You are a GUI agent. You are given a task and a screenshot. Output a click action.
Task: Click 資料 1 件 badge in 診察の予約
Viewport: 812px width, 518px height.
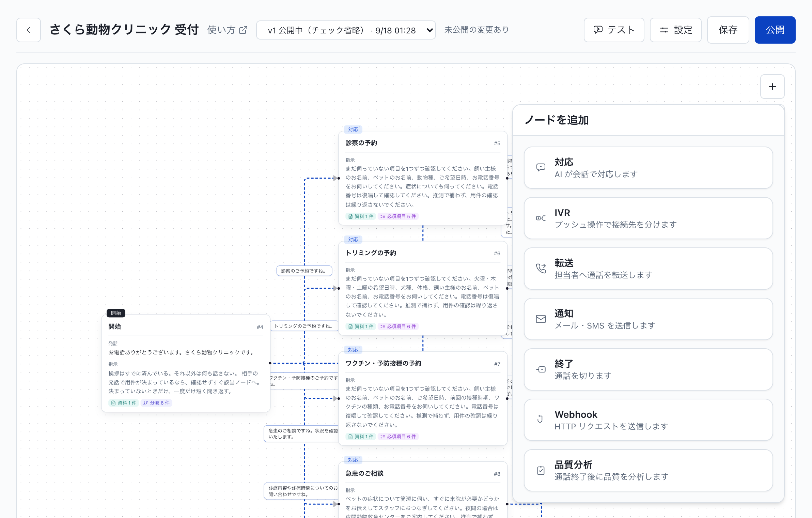click(x=360, y=216)
